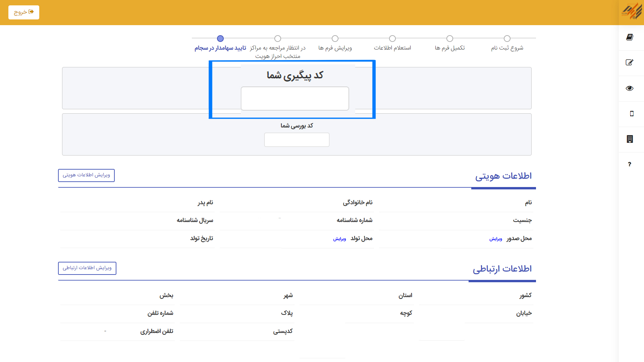This screenshot has height=362, width=644.
Task: Click the محل تولد field label
Action: tap(362, 239)
